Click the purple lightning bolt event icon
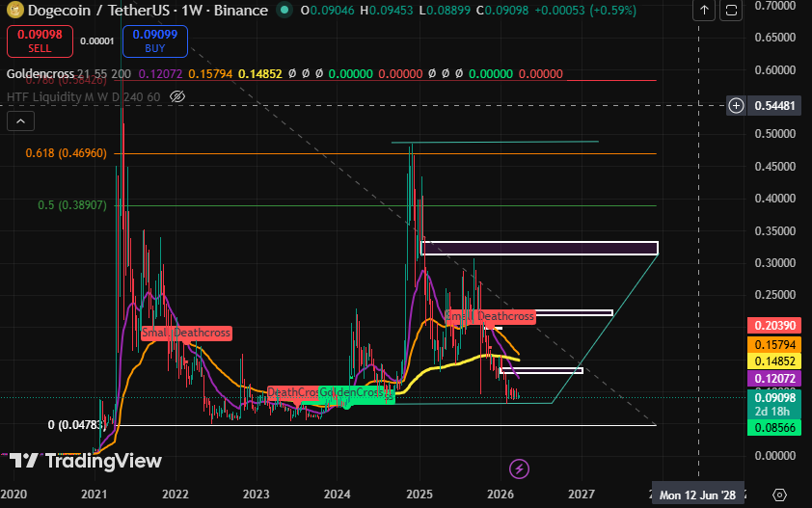The height and width of the screenshot is (508, 812). tap(519, 469)
